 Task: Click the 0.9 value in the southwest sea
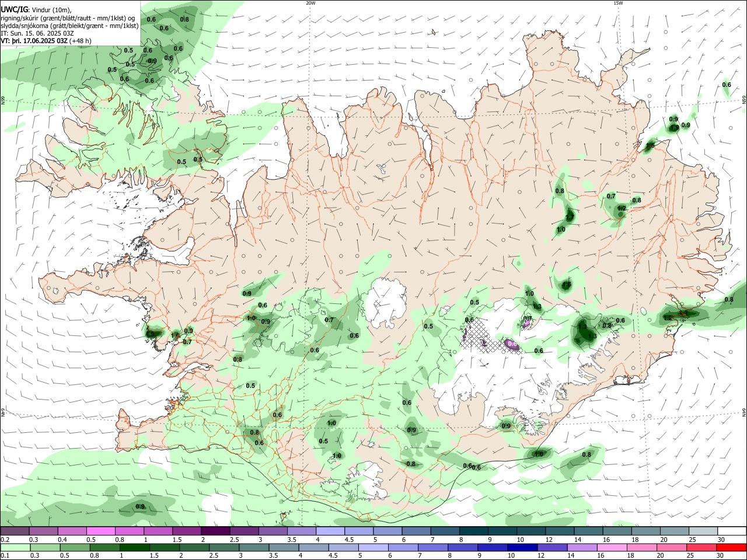pos(140,506)
